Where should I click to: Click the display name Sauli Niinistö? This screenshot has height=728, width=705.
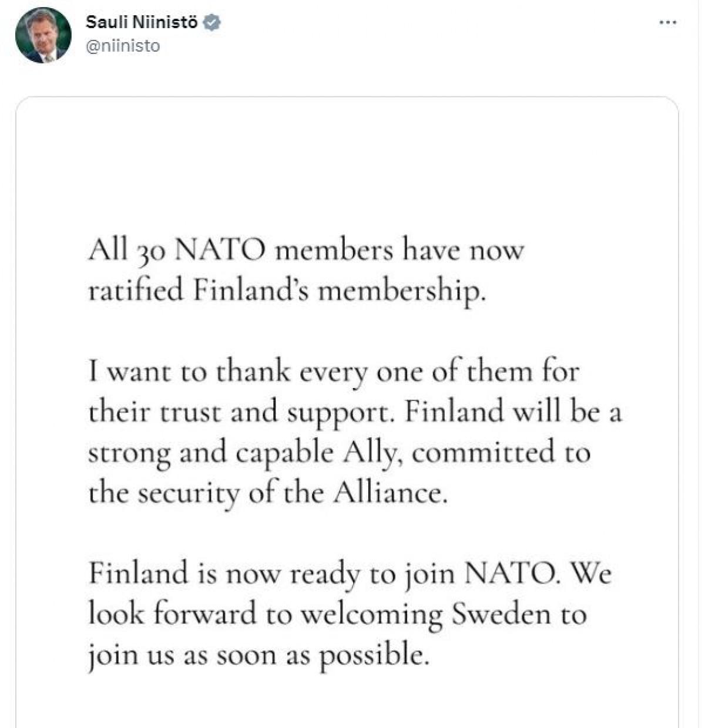click(142, 23)
